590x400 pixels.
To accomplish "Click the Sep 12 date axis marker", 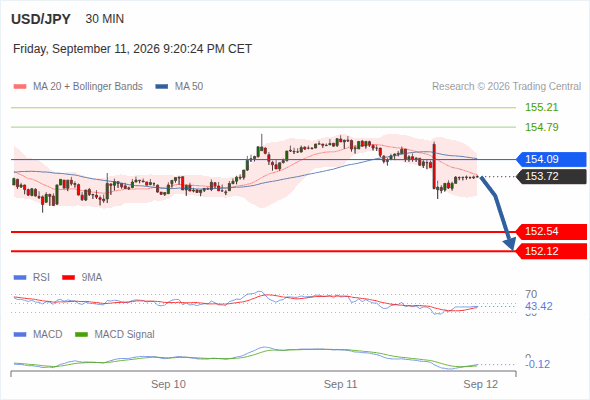I will (481, 384).
